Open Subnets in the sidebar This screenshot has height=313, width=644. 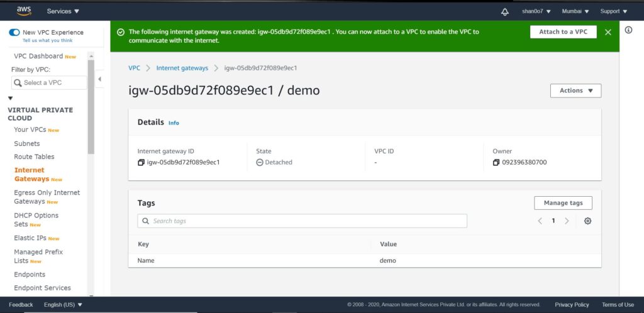(x=26, y=143)
